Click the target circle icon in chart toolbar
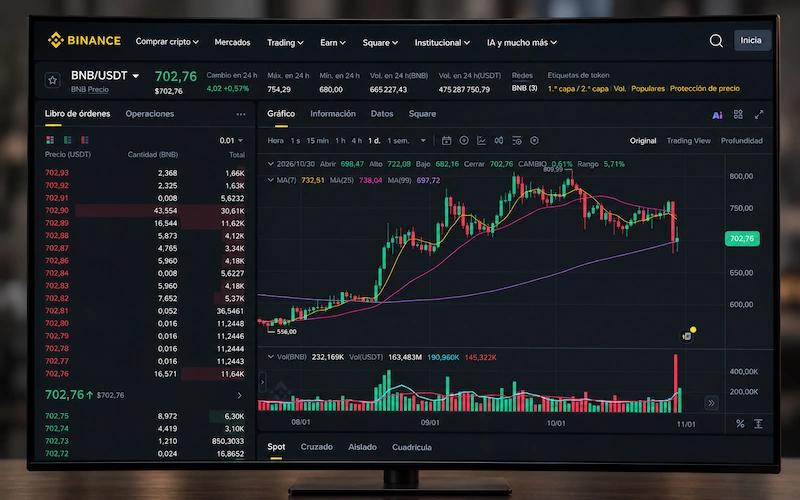 [534, 140]
